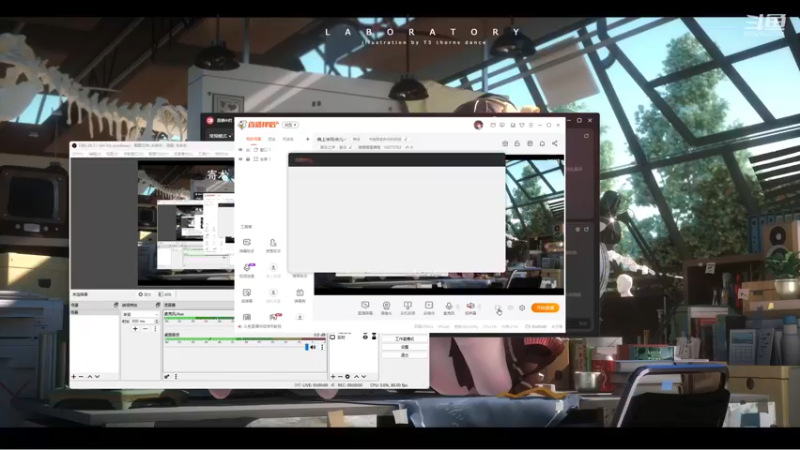Add a scene using the plus in OBS scenes panel
This screenshot has width=800, height=450.
(74, 377)
